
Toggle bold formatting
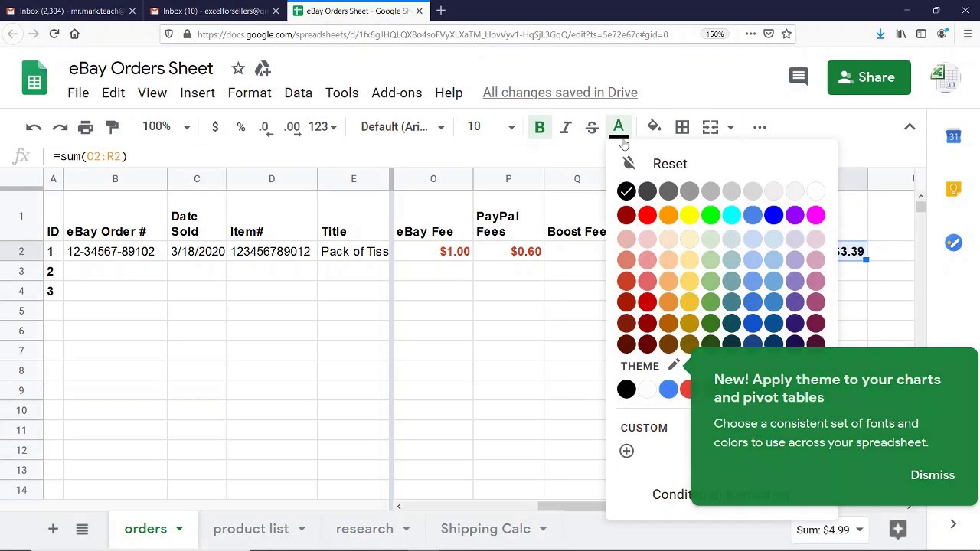coord(540,127)
